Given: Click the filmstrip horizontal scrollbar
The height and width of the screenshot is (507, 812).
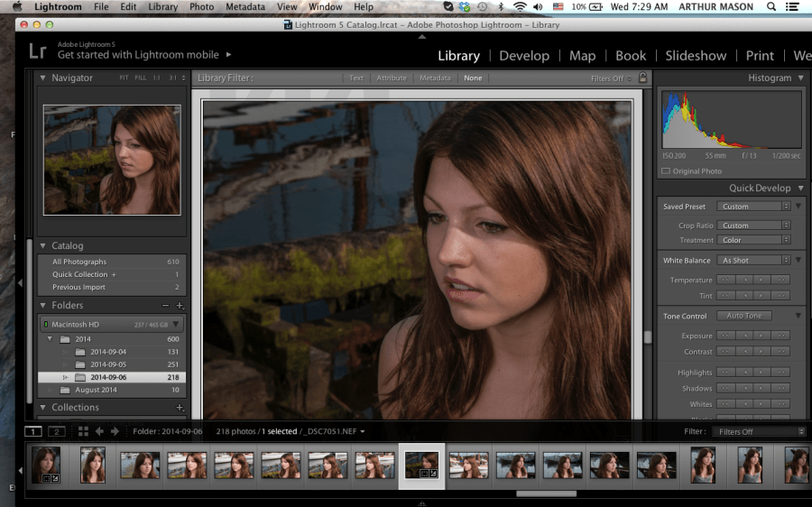Looking at the screenshot, I should (x=546, y=493).
